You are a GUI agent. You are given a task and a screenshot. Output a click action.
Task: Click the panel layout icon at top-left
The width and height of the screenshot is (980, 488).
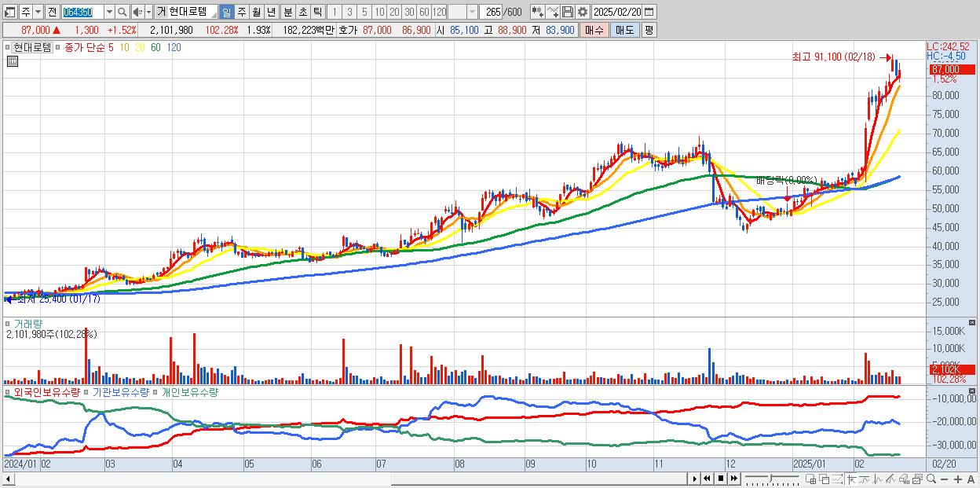9,12
